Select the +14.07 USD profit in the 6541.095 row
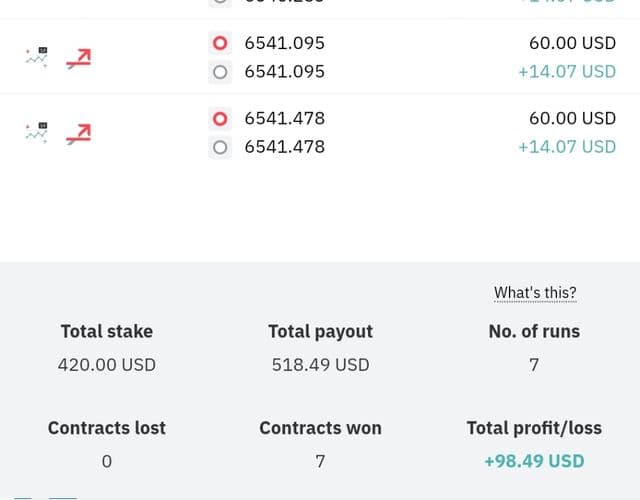The width and height of the screenshot is (640, 500). click(567, 72)
